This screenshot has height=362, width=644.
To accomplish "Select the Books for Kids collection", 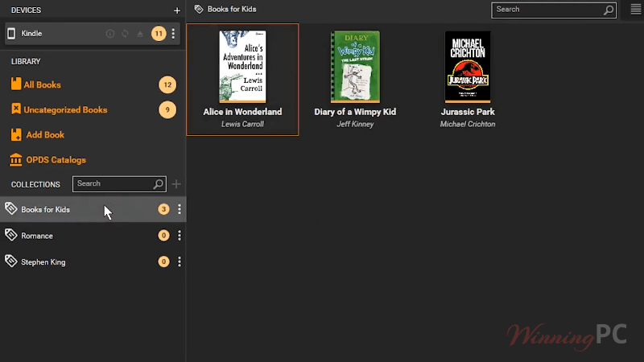I will point(93,209).
